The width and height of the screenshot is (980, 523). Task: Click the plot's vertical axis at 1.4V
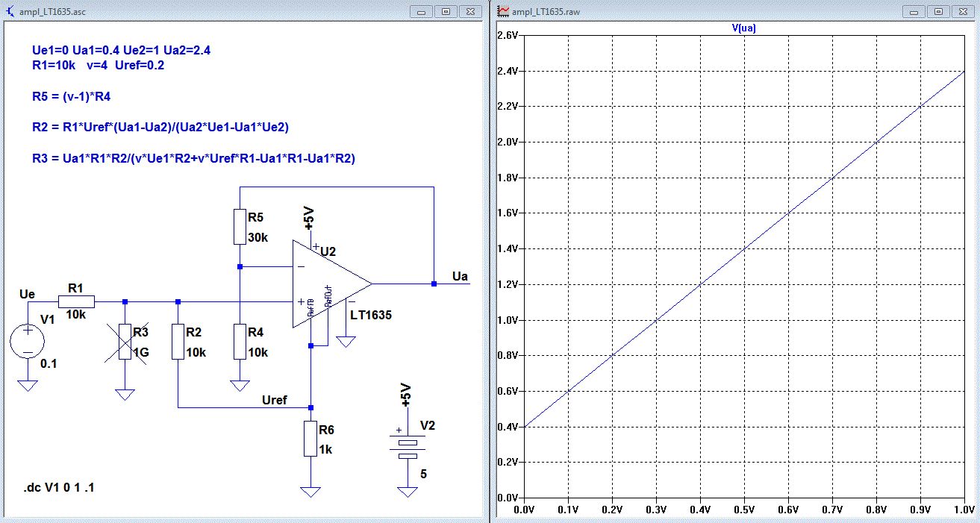(x=508, y=248)
